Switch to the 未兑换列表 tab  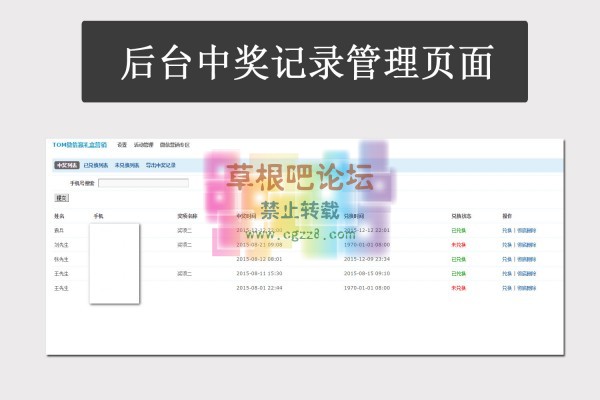pos(129,165)
